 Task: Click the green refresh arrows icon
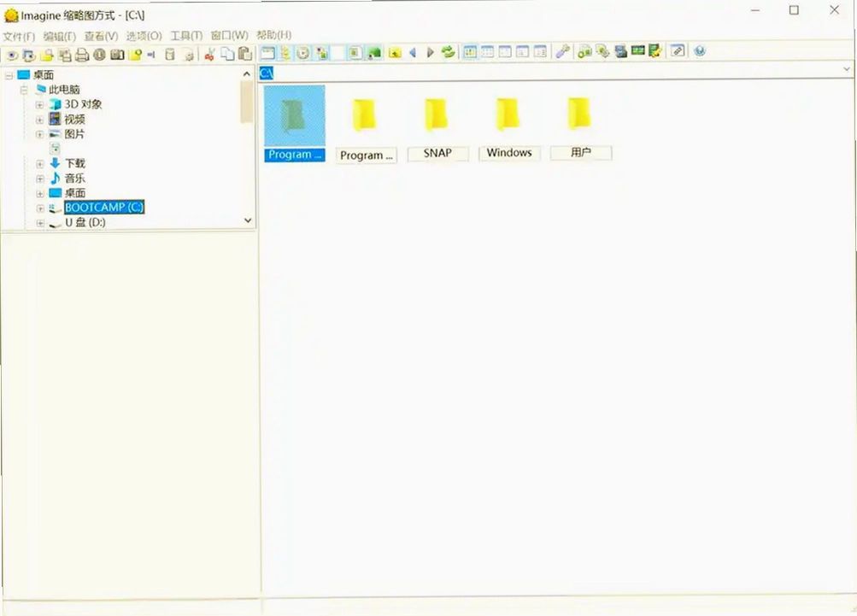tap(449, 52)
